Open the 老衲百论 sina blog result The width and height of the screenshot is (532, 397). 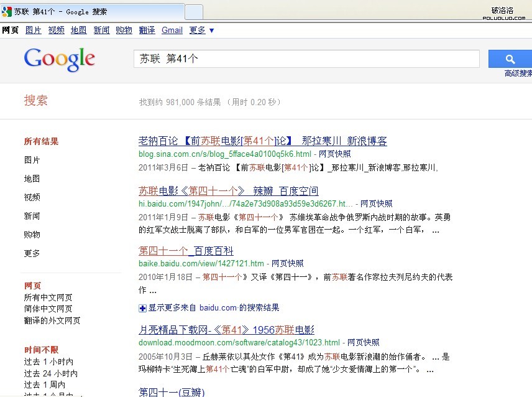pos(262,141)
